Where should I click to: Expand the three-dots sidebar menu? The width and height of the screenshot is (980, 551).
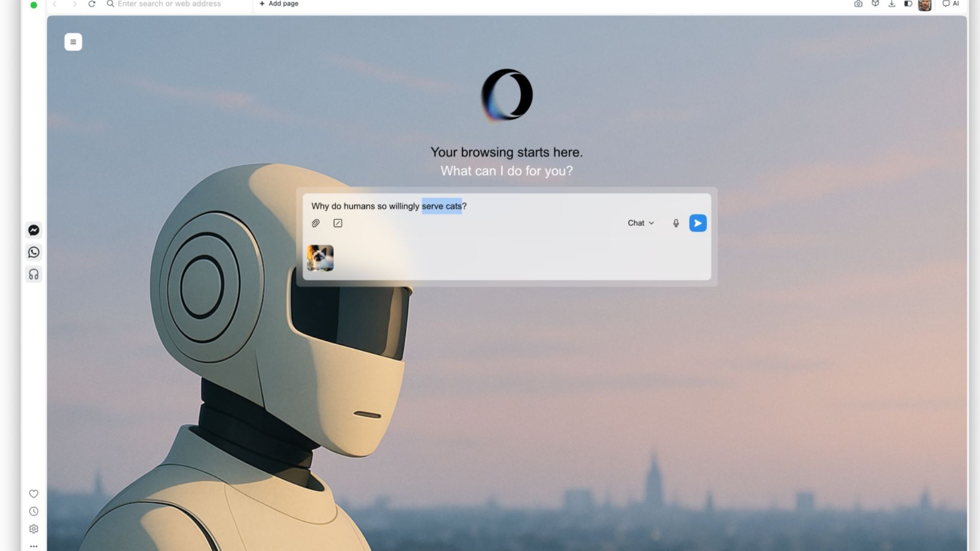34,546
